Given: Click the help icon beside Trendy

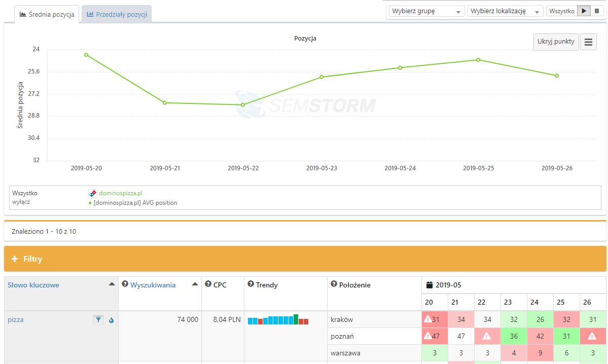Looking at the screenshot, I should click(x=251, y=284).
